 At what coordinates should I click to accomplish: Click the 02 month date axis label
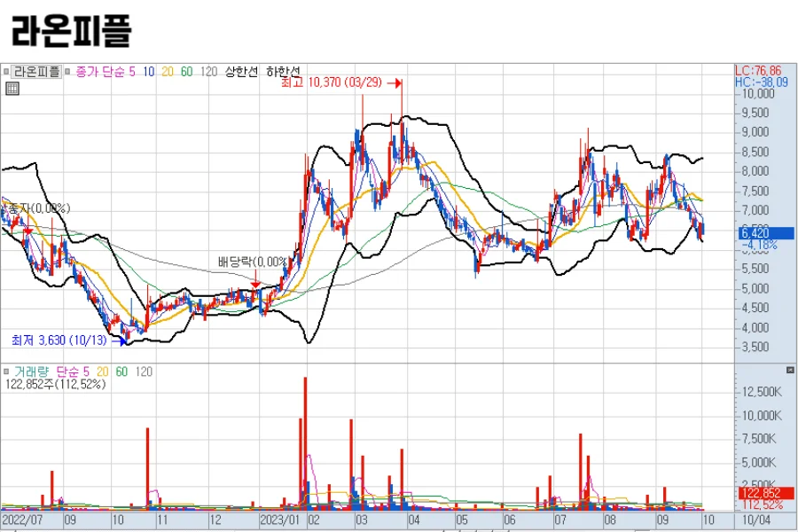click(x=314, y=520)
